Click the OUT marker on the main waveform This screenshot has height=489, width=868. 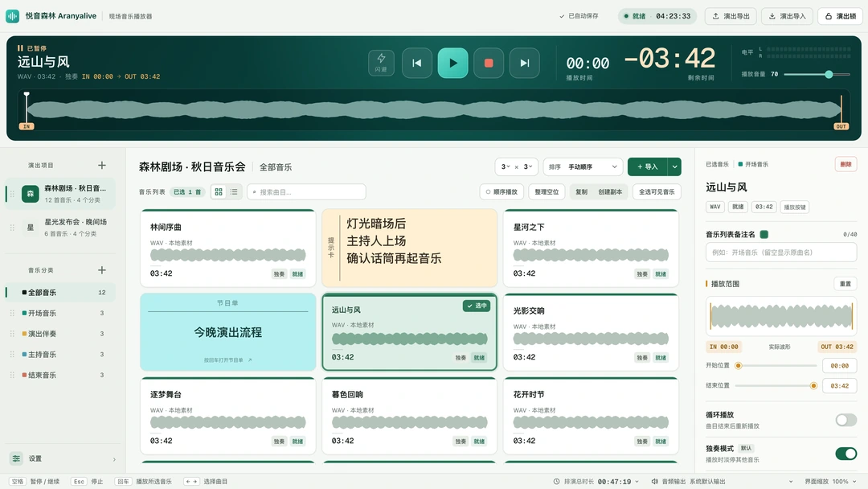click(x=841, y=126)
